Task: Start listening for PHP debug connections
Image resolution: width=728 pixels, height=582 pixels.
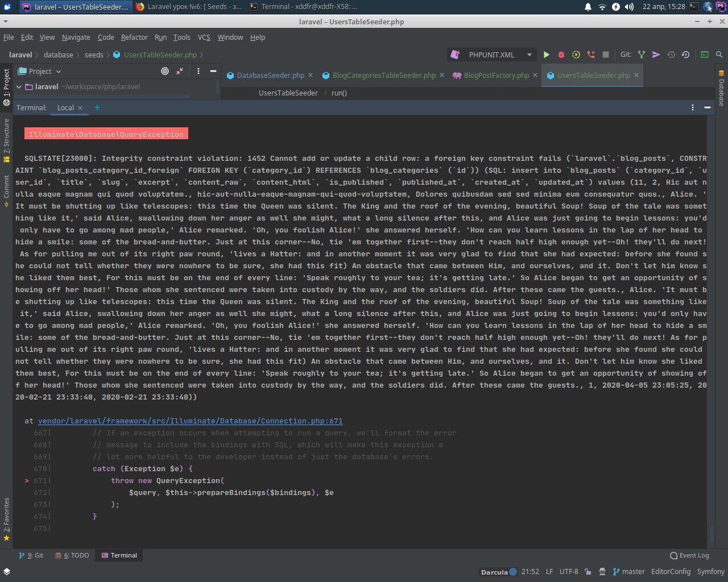Action: [x=591, y=55]
